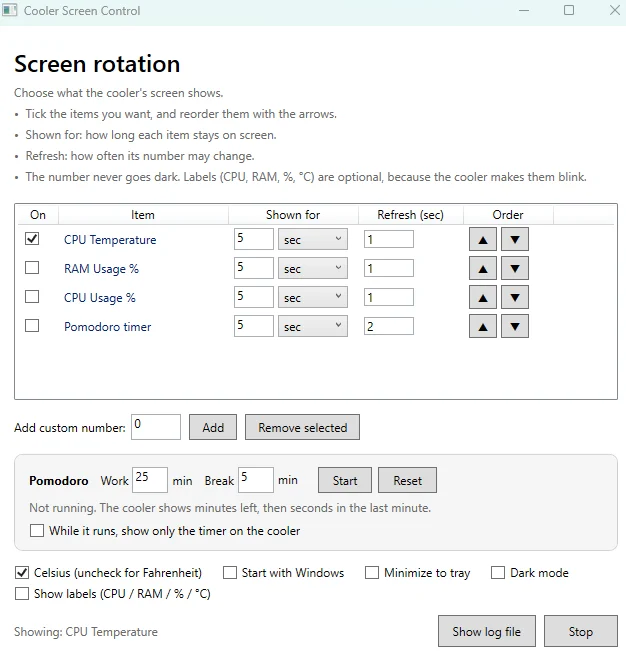Enable Minimize to tray
The height and width of the screenshot is (651, 626).
pyautogui.click(x=372, y=573)
